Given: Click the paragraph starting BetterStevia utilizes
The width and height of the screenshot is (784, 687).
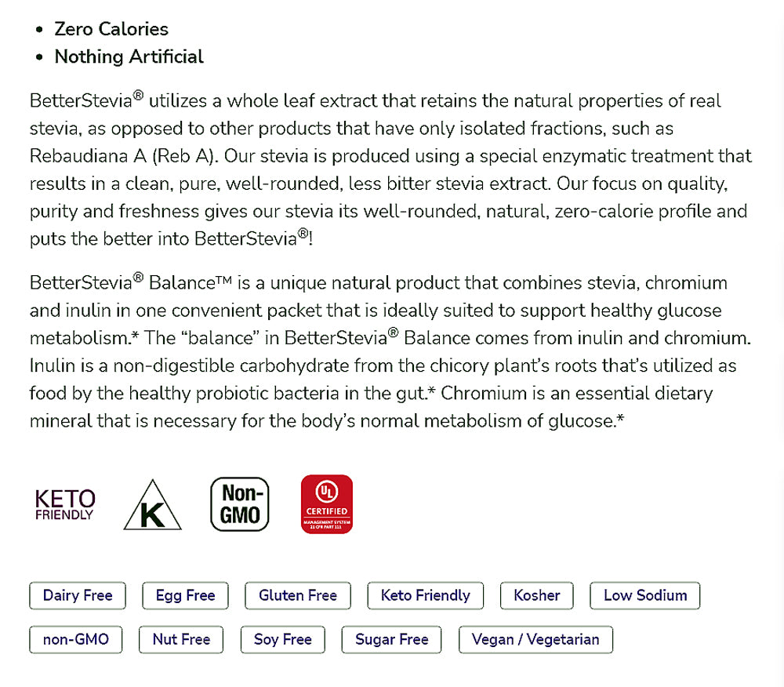Looking at the screenshot, I should pyautogui.click(x=390, y=169).
